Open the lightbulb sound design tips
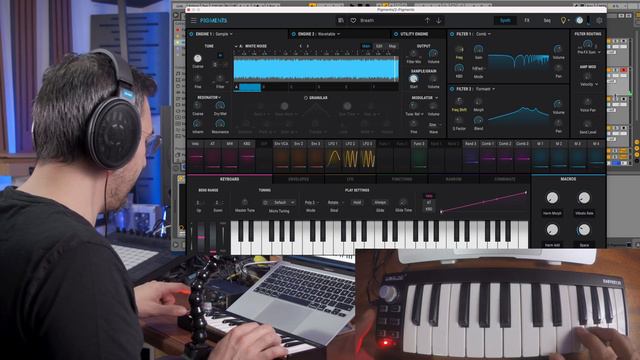This screenshot has height=360, width=640. [x=564, y=20]
